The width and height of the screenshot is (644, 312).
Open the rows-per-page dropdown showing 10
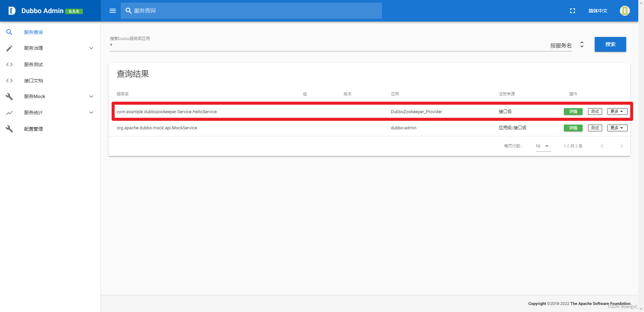click(x=543, y=146)
